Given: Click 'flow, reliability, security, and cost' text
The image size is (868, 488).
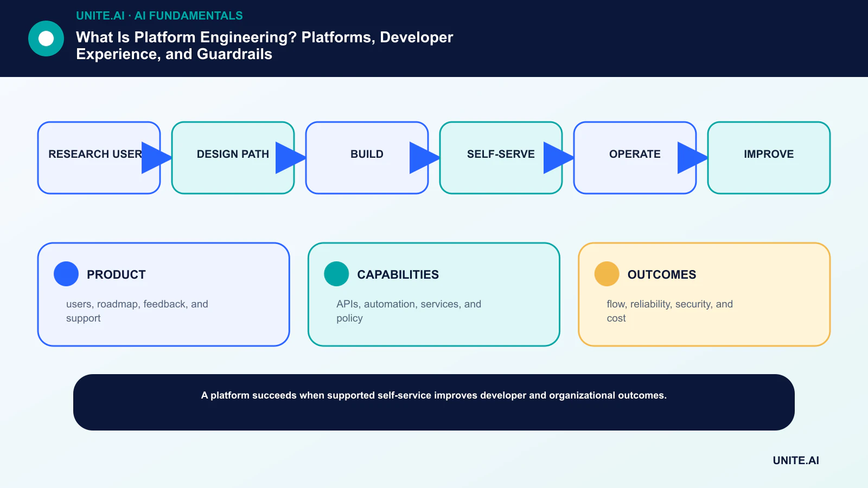Looking at the screenshot, I should click(x=669, y=311).
